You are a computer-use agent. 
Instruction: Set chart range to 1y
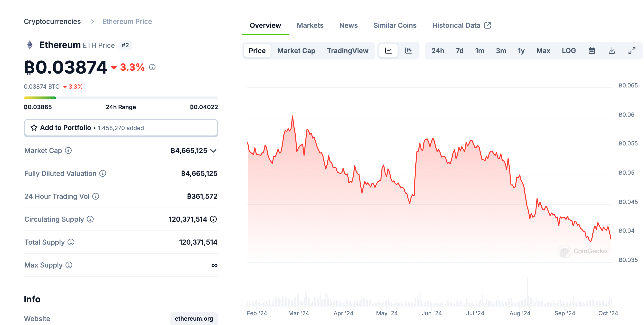pos(521,51)
